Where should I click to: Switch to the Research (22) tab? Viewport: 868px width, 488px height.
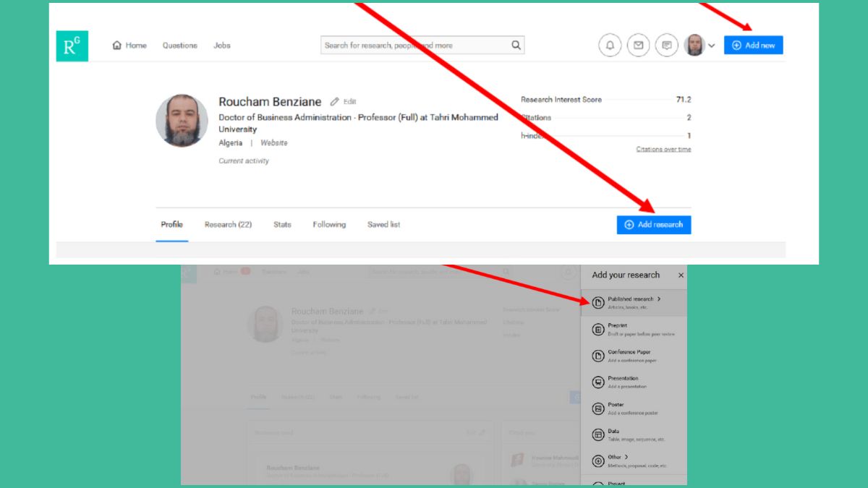[228, 225]
